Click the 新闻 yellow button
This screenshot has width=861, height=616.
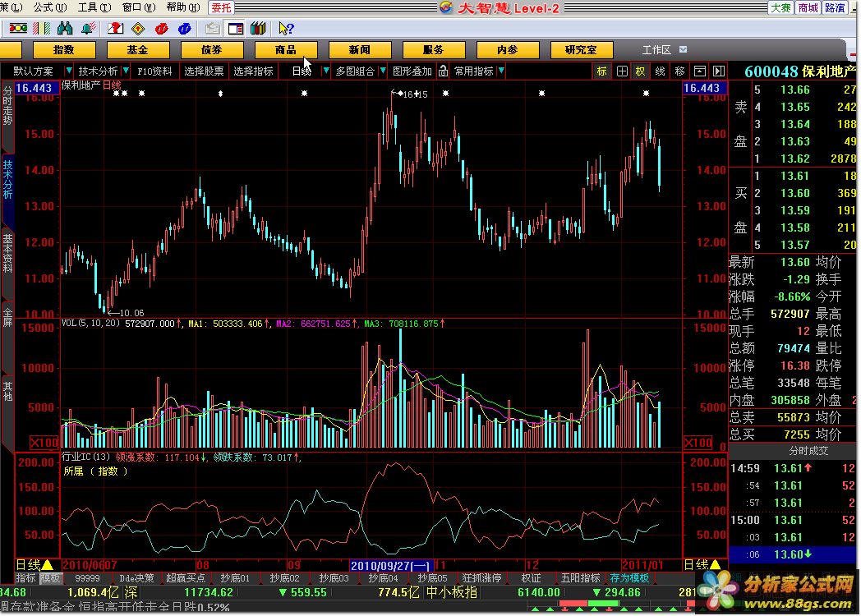point(360,50)
